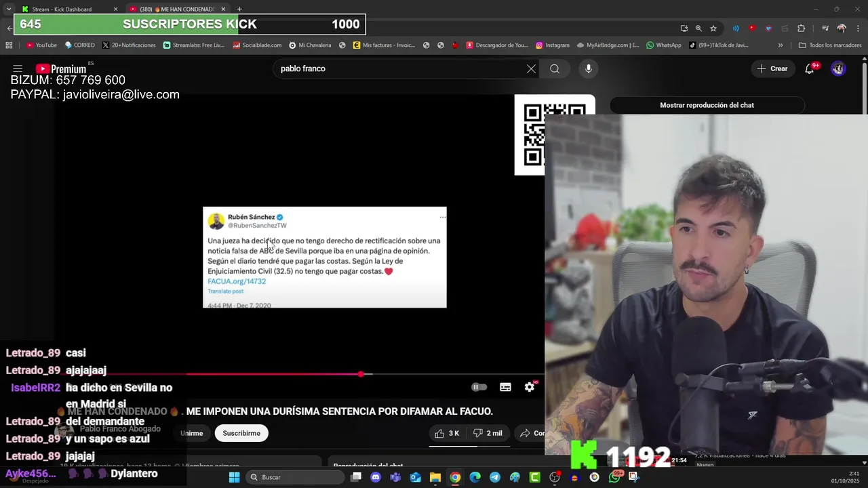Viewport: 868px width, 488px height.
Task: Open video settings gear icon
Action: click(530, 387)
